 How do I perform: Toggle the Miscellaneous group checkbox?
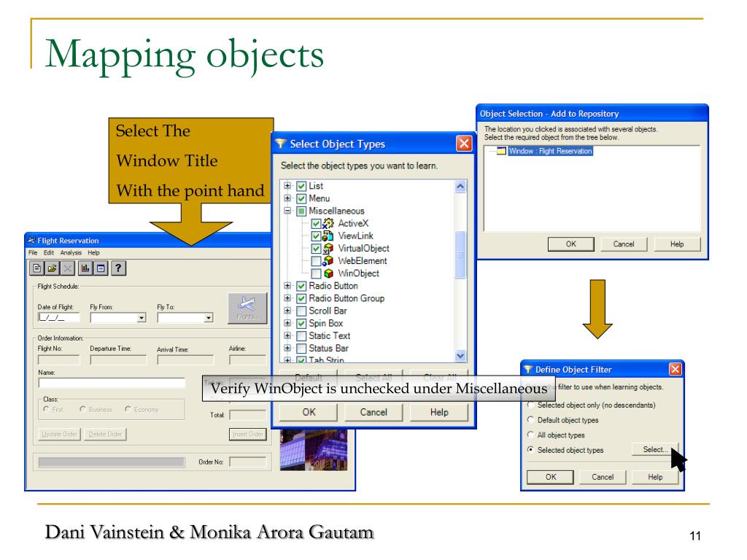pyautogui.click(x=301, y=211)
